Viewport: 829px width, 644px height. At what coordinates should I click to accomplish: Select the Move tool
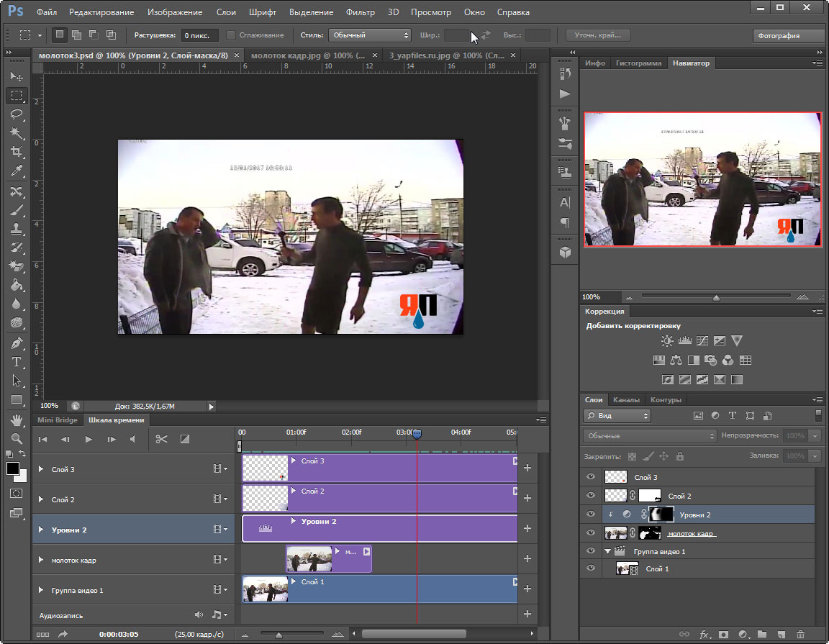click(17, 77)
